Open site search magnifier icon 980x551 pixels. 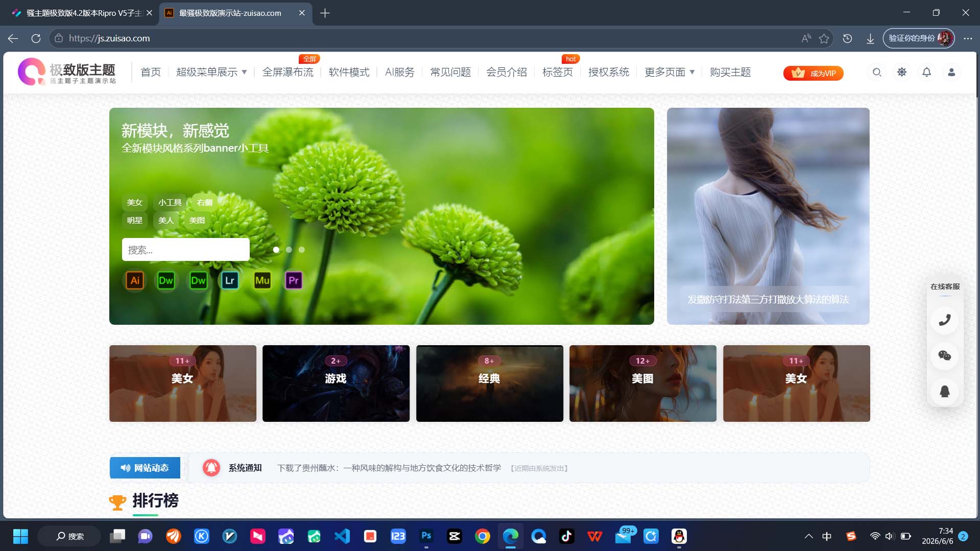pos(877,73)
